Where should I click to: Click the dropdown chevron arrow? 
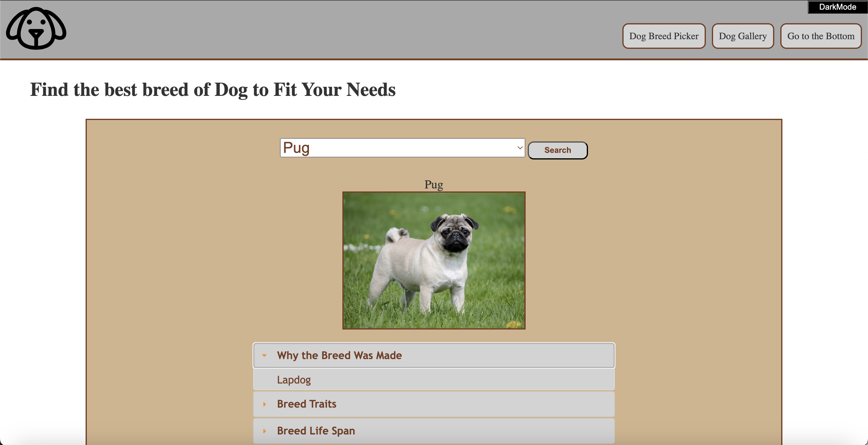tap(520, 148)
